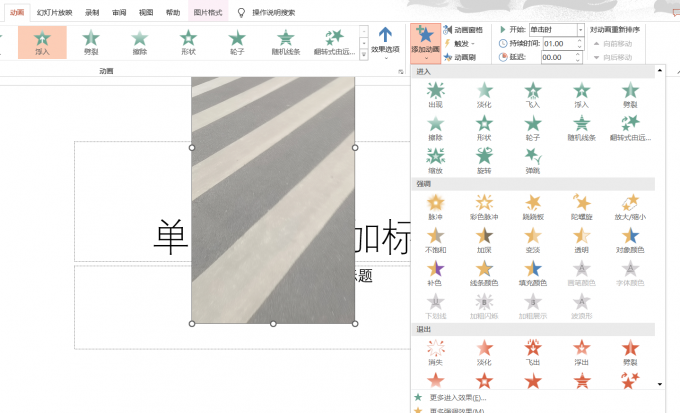This screenshot has width=680, height=413.
Task: Choose 飞出 exit animation
Action: [533, 353]
